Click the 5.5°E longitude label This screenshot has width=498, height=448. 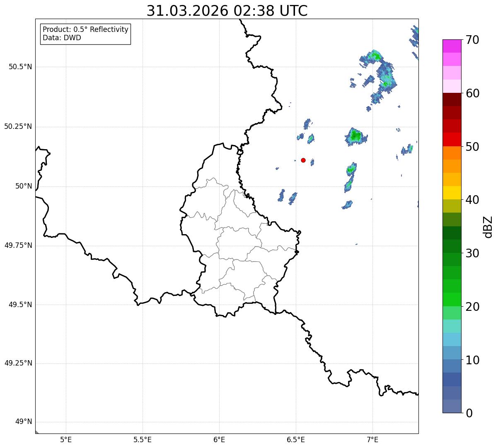point(143,440)
